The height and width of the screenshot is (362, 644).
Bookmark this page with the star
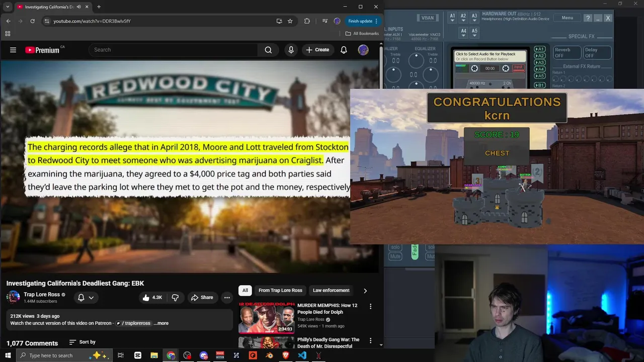tap(290, 21)
